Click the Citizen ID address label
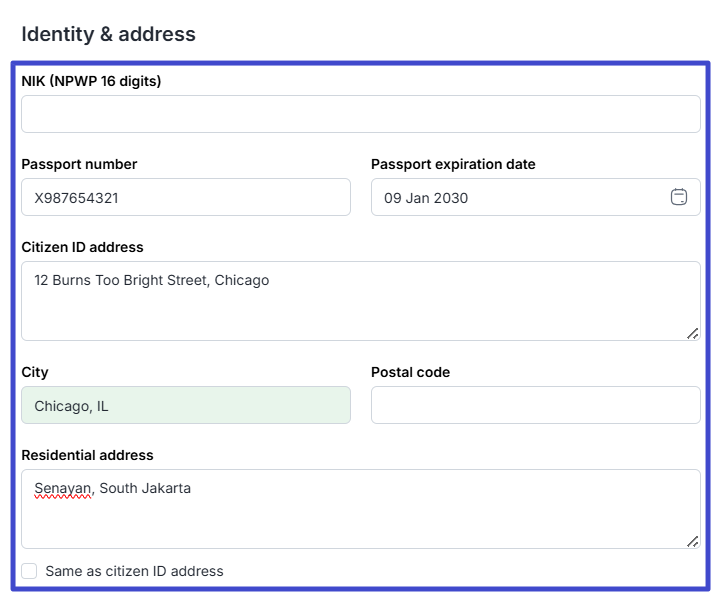Image resolution: width=721 pixels, height=601 pixels. [x=82, y=247]
